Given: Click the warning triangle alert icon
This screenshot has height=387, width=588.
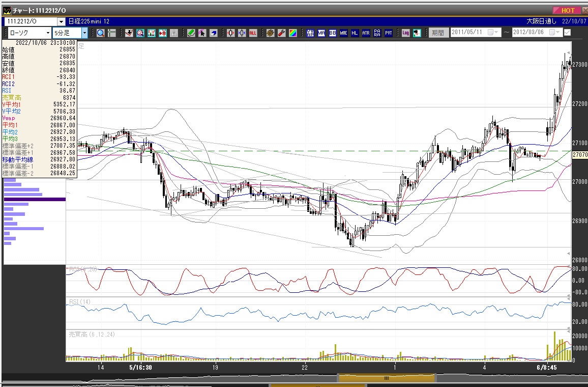Looking at the screenshot, I should click(174, 33).
